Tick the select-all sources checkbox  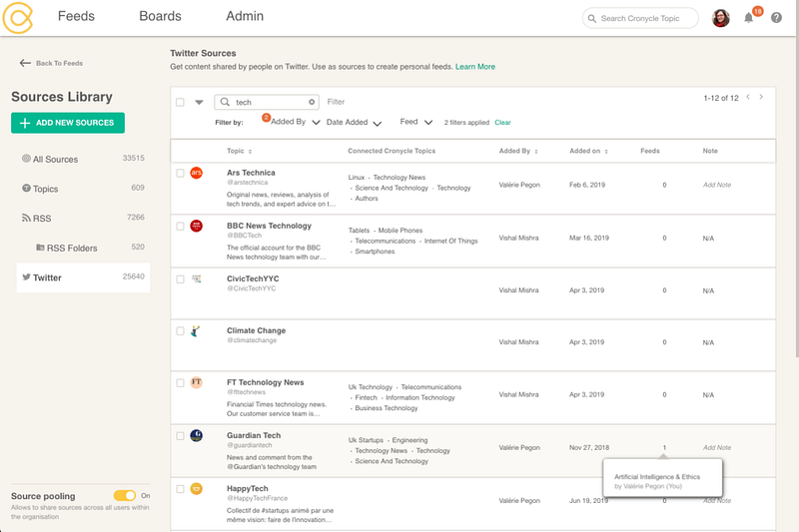[x=181, y=102]
